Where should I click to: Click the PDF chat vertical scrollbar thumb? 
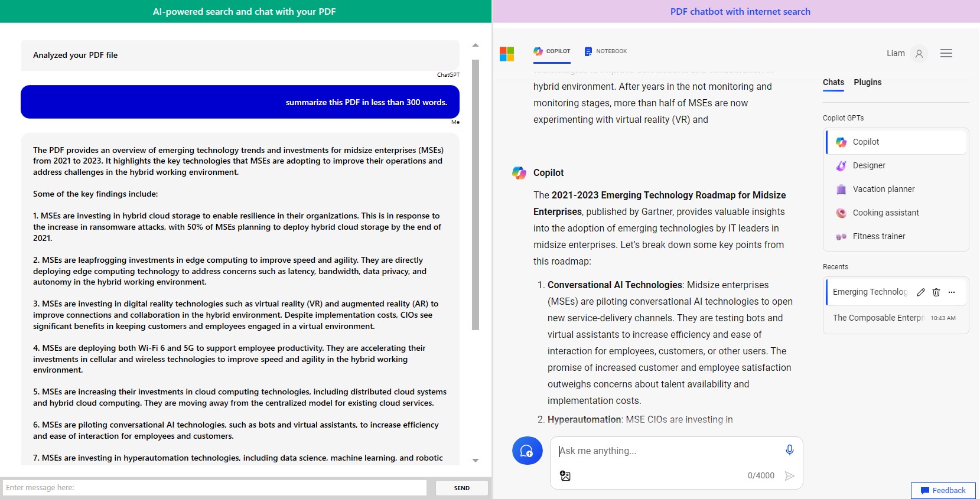[x=476, y=194]
